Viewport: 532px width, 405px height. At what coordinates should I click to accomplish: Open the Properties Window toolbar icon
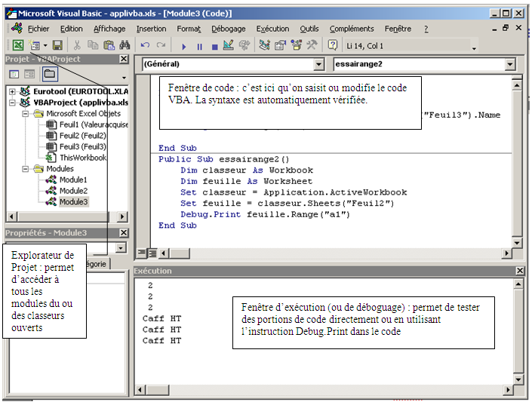tap(280, 45)
